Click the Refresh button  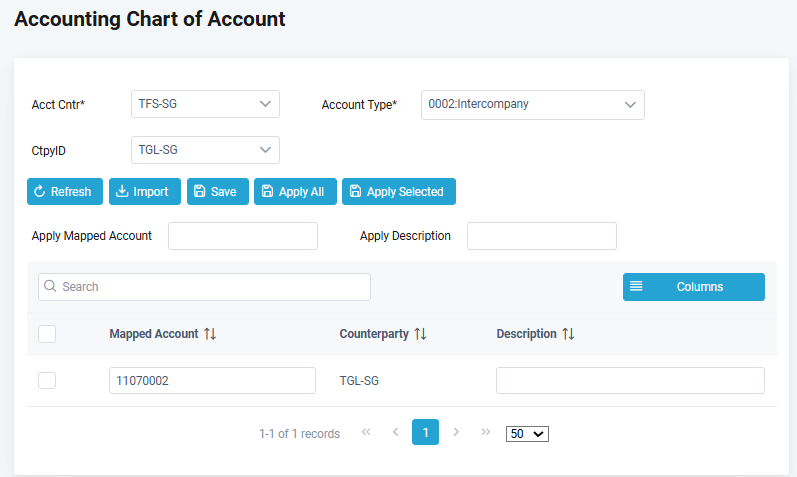(64, 192)
